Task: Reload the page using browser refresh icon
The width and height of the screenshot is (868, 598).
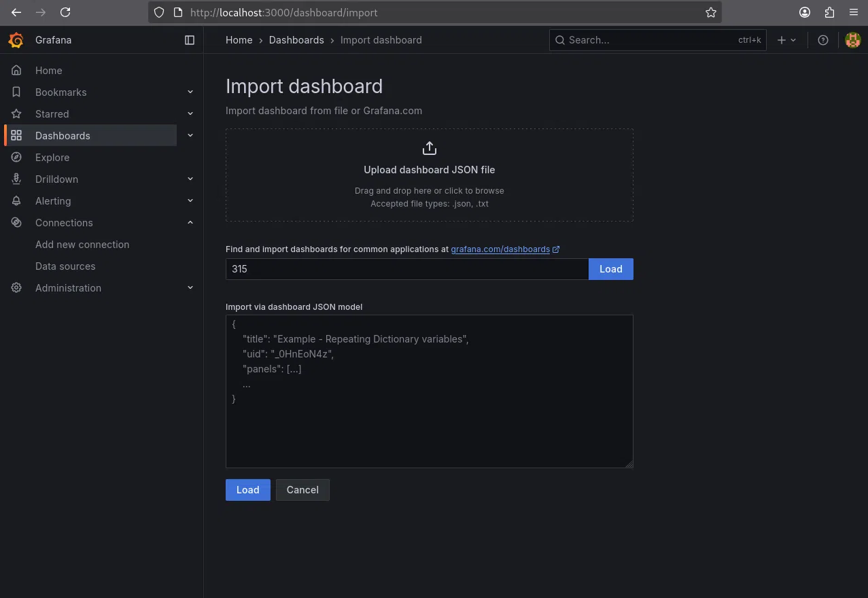Action: [65, 12]
